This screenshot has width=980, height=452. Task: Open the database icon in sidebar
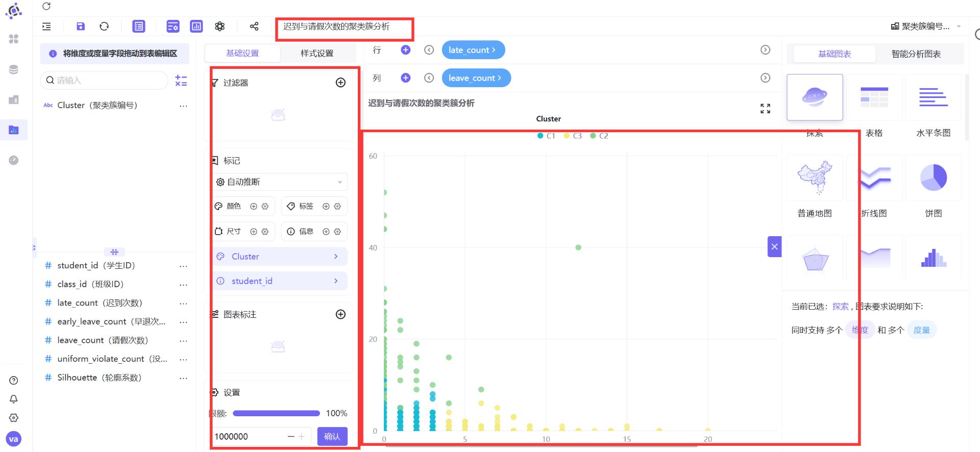point(14,70)
